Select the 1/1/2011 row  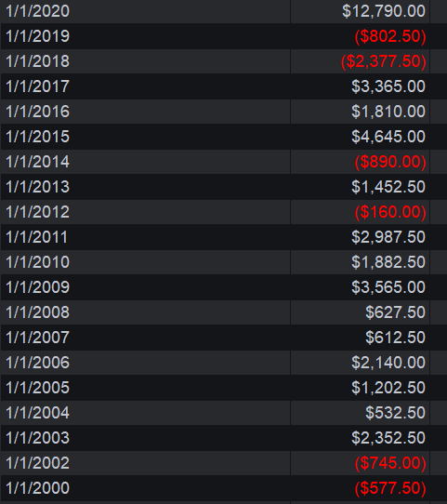coord(223,237)
